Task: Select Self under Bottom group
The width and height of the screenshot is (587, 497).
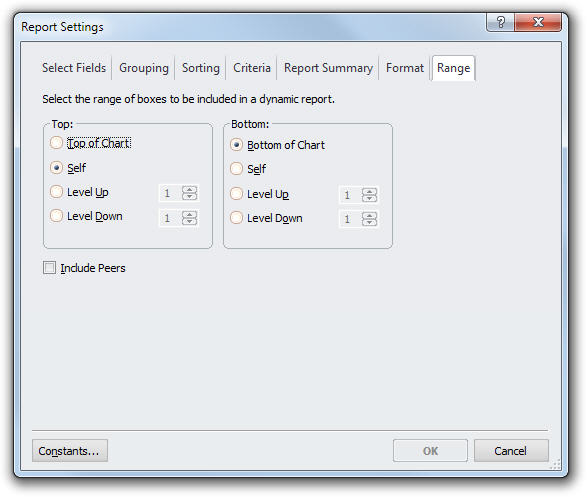Action: pyautogui.click(x=236, y=168)
